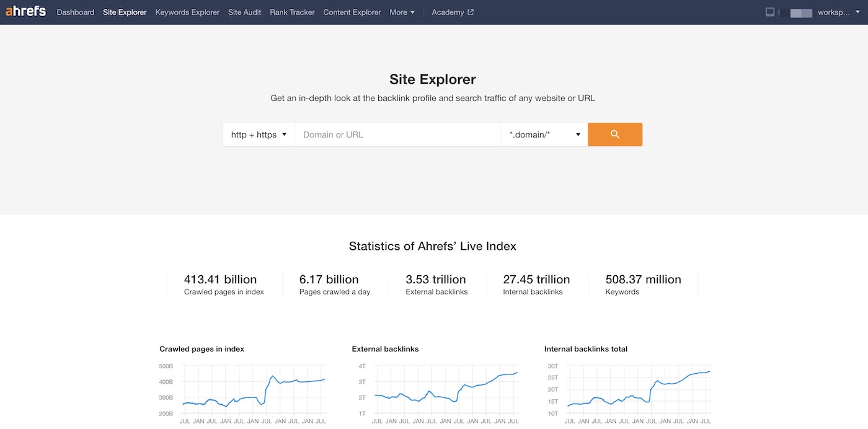Select Site Explorer in navigation
The width and height of the screenshot is (868, 429).
125,12
